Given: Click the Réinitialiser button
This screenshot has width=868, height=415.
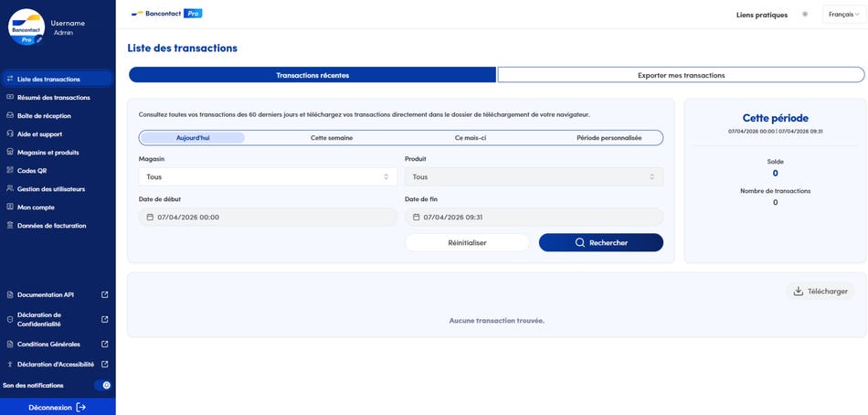Looking at the screenshot, I should (467, 243).
